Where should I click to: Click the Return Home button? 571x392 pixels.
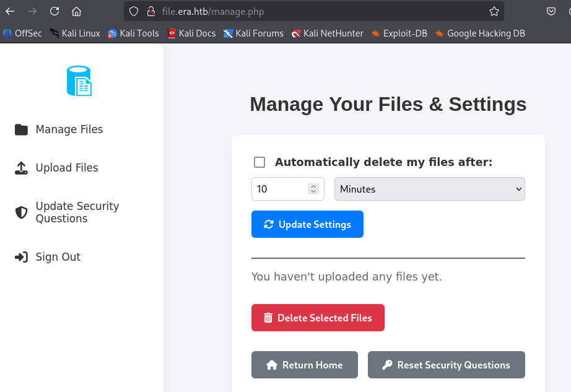(x=304, y=365)
